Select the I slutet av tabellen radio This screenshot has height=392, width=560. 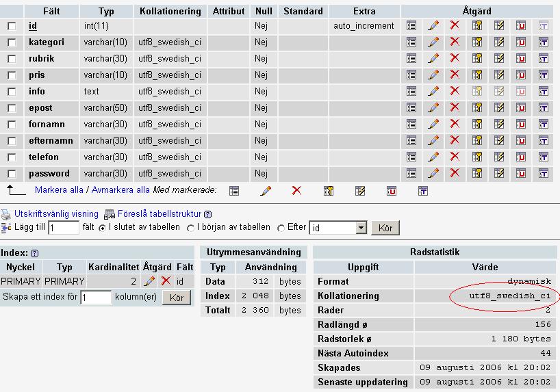click(x=102, y=228)
